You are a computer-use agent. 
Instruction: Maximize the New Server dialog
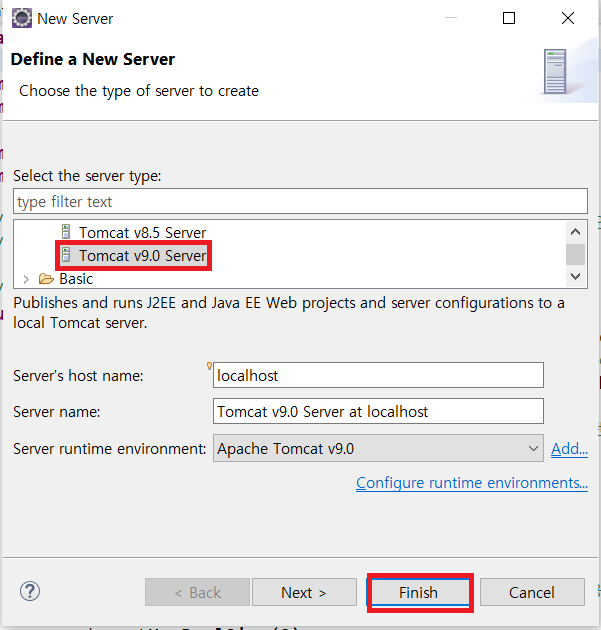pos(509,18)
